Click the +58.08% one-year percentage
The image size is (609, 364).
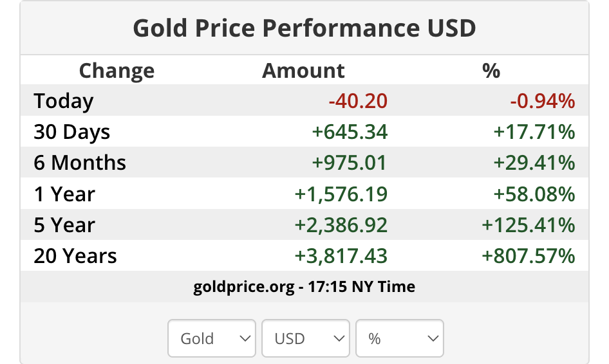point(534,194)
